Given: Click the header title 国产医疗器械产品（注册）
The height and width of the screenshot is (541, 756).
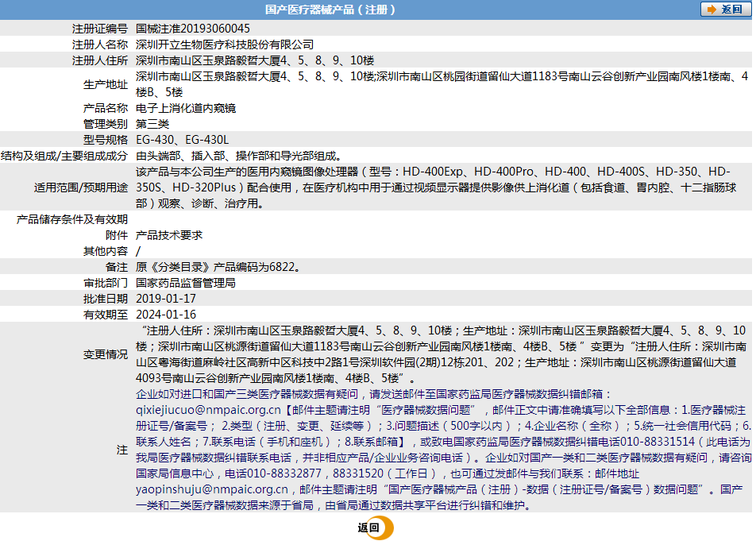Looking at the screenshot, I should pos(330,10).
